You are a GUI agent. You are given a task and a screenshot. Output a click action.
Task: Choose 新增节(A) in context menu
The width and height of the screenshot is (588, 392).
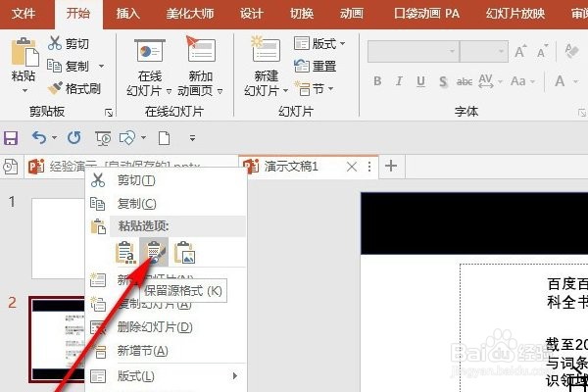(x=167, y=351)
